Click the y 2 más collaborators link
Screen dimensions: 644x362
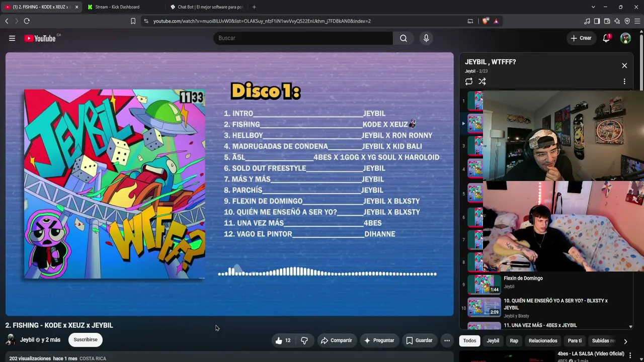(x=51, y=340)
